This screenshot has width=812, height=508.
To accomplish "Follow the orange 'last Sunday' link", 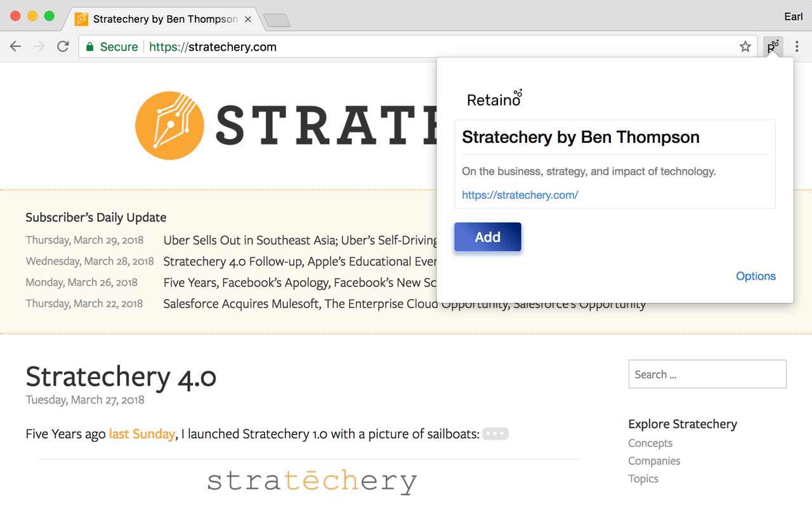I will (x=142, y=434).
